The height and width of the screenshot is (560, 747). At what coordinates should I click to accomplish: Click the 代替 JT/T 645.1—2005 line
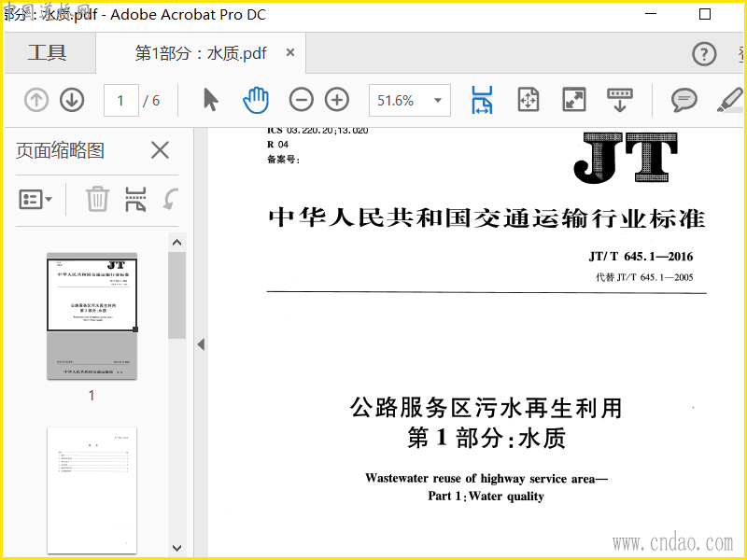644,277
